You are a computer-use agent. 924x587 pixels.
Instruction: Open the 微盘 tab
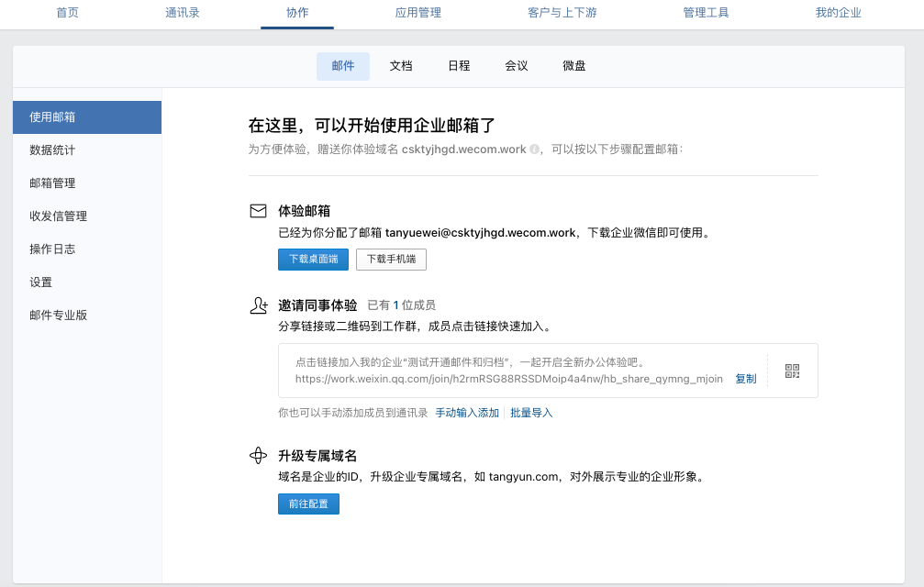coord(573,66)
